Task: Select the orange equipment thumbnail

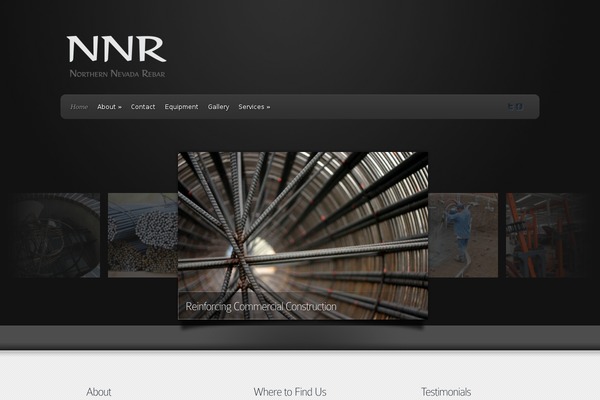Action: coord(546,235)
